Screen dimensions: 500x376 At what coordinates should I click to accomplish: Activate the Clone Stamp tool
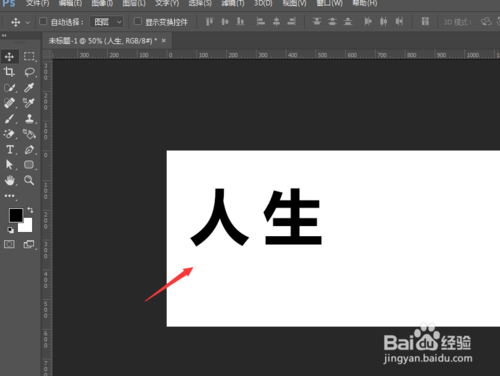[29, 119]
